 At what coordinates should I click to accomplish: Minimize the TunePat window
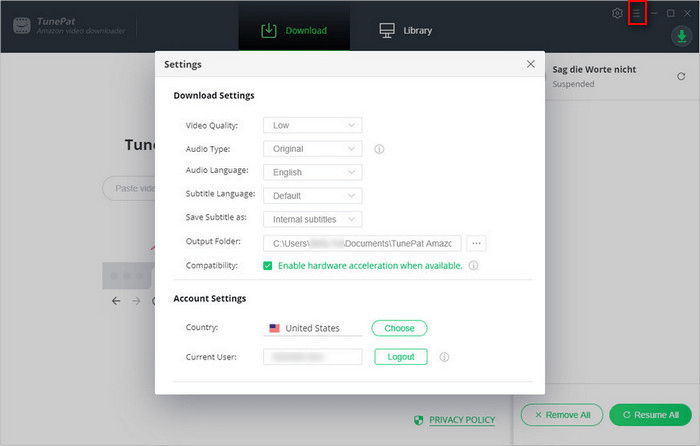(654, 13)
